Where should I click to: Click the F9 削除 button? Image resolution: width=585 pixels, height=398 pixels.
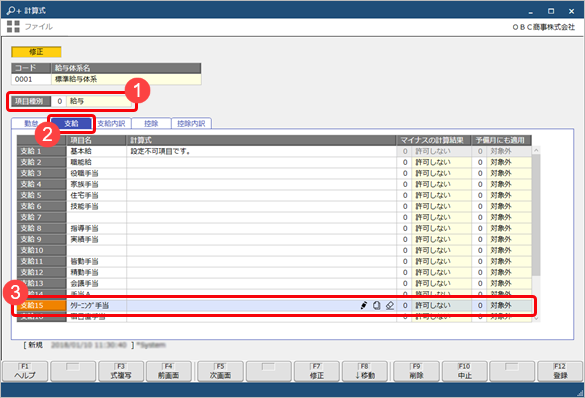coord(416,371)
